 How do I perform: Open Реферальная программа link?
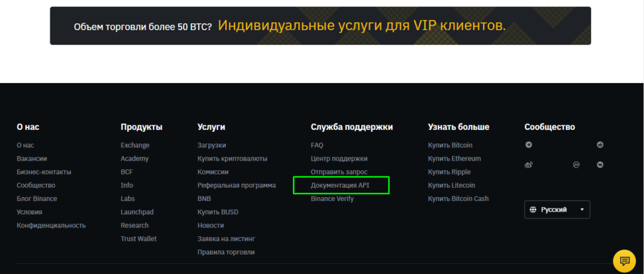(x=236, y=185)
